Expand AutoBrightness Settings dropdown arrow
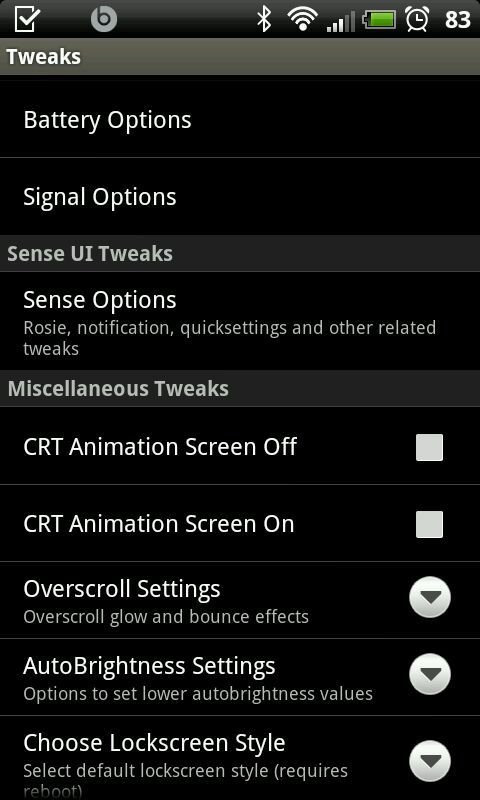This screenshot has width=480, height=800. (430, 674)
